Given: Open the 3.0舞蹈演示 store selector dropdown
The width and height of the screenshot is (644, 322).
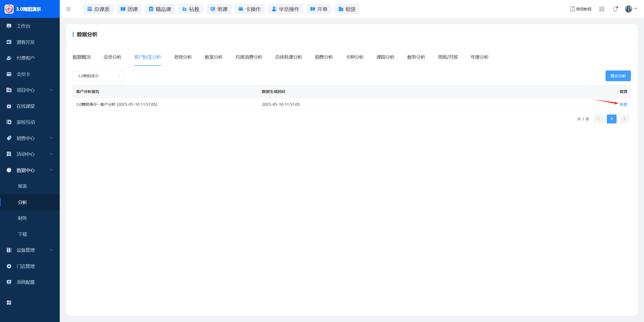Looking at the screenshot, I should (x=98, y=76).
